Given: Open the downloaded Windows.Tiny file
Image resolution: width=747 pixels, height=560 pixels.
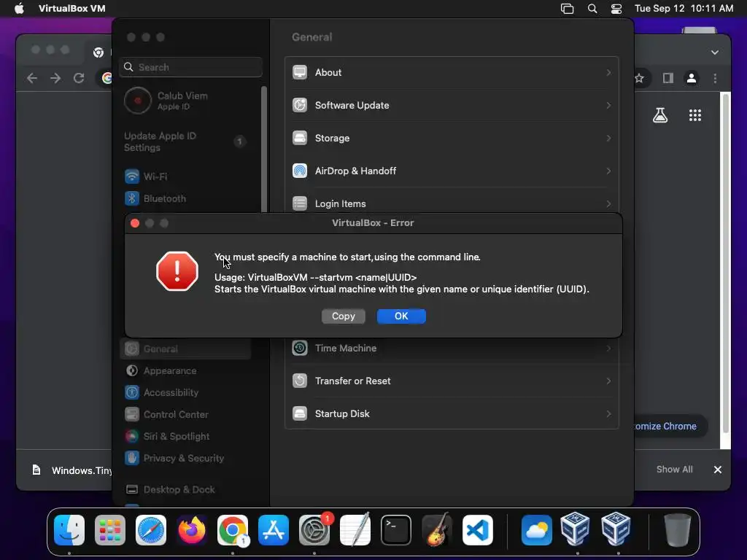Looking at the screenshot, I should click(72, 470).
